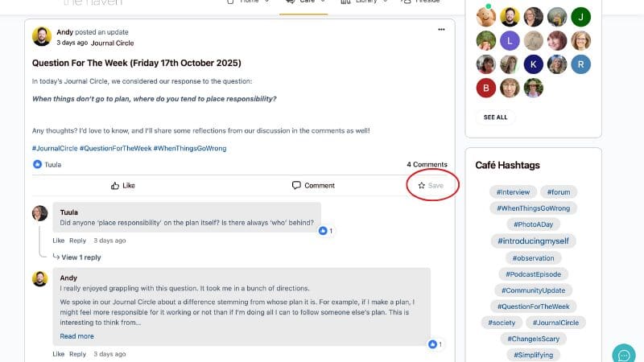Open Andy's profile picture on the post
644x362 pixels.
click(42, 36)
